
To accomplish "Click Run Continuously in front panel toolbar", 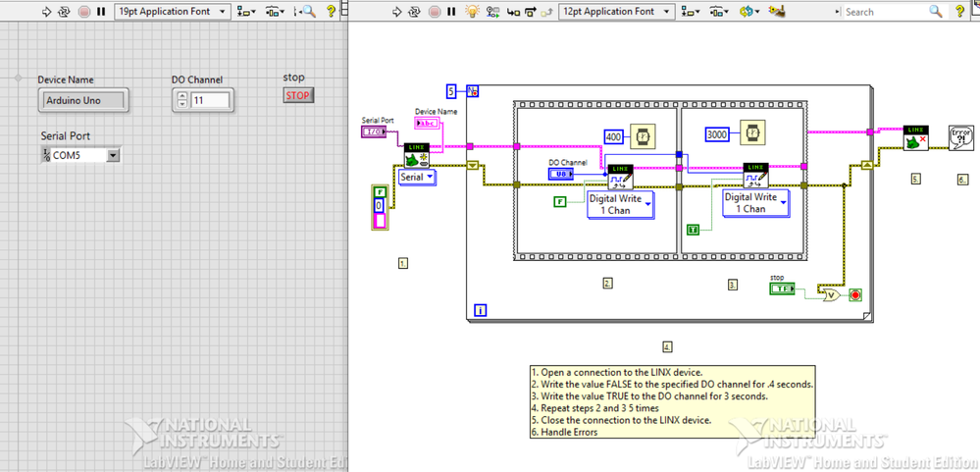I will click(x=64, y=11).
